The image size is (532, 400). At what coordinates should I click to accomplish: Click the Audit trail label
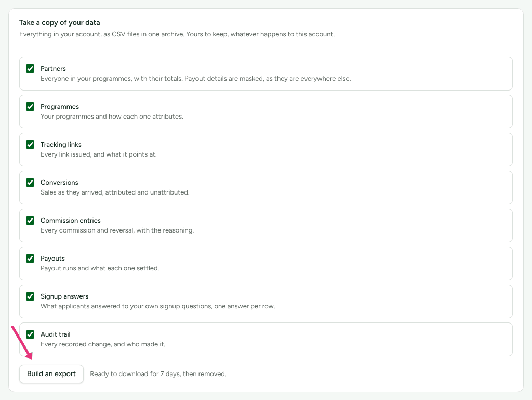[x=56, y=334]
